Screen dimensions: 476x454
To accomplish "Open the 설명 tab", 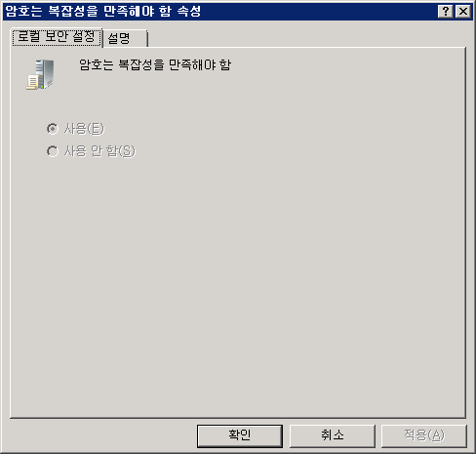I will (126, 38).
